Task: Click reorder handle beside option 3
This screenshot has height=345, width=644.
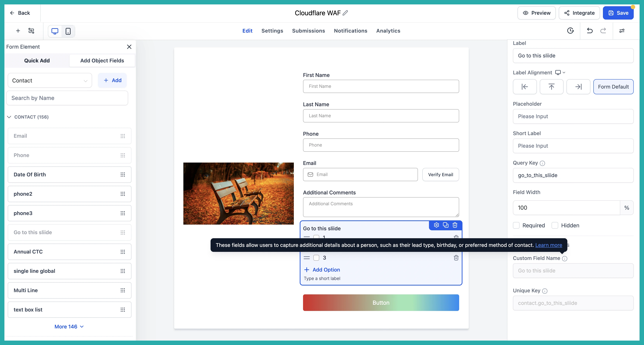Action: tap(307, 258)
